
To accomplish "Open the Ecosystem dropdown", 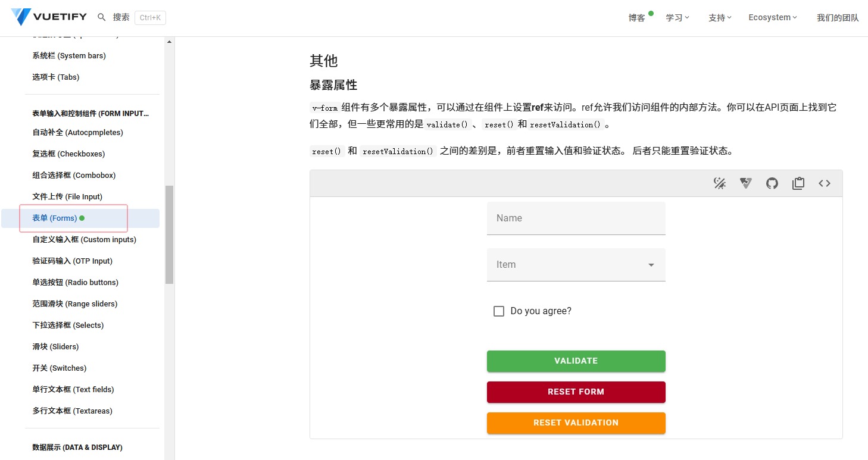I will 772,18.
